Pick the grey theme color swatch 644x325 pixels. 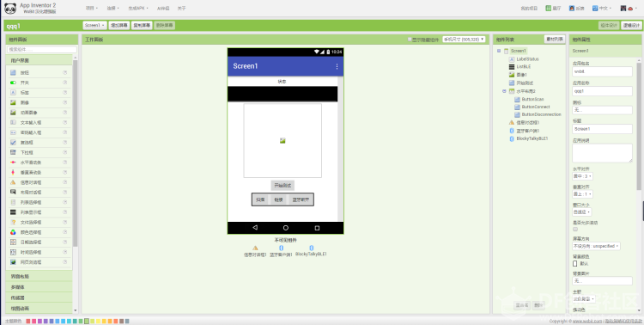(x=127, y=321)
